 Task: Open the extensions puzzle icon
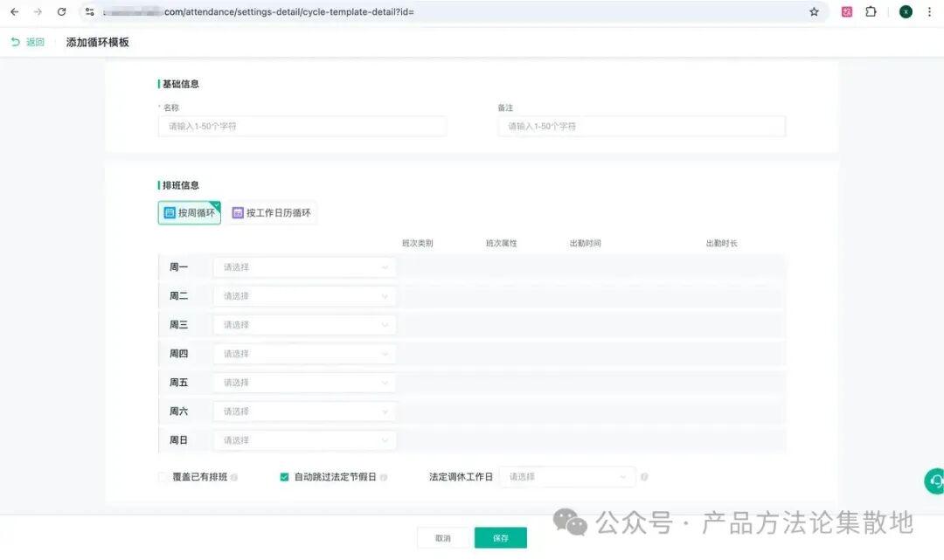click(x=871, y=12)
